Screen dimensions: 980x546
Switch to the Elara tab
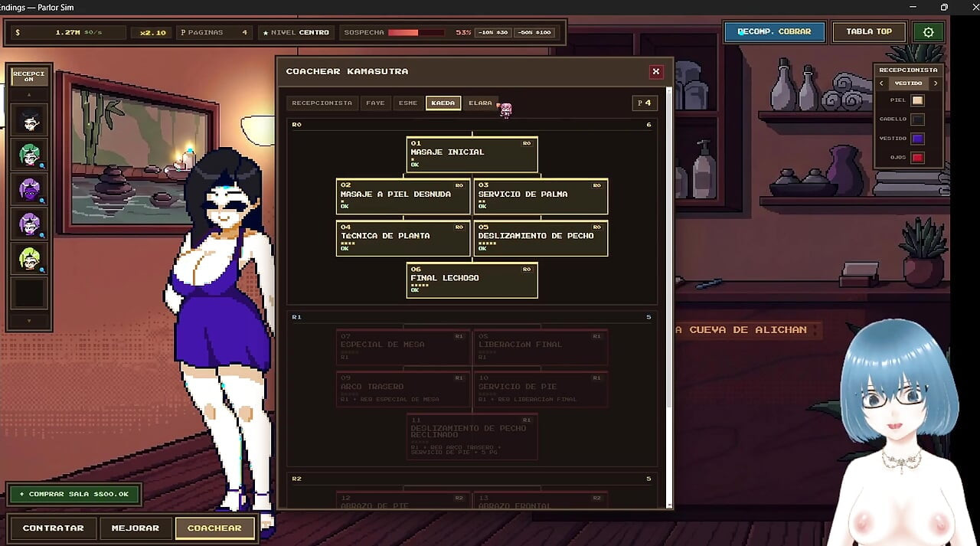[480, 103]
